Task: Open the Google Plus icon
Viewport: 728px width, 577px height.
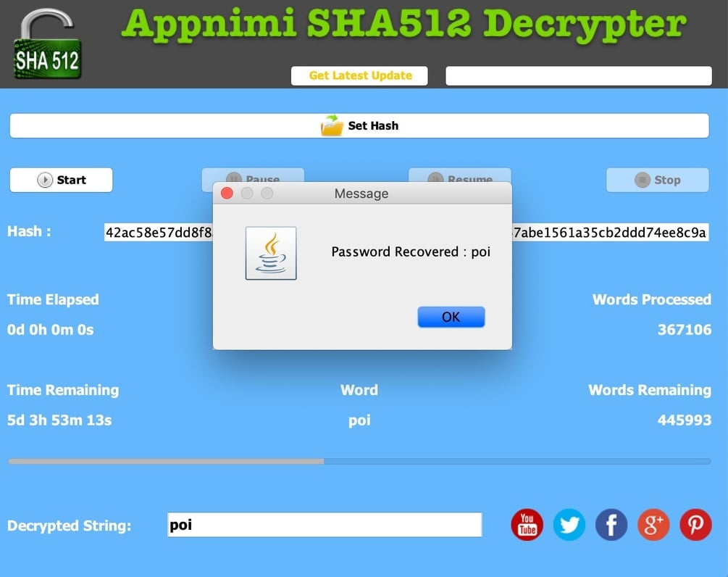Action: click(x=653, y=525)
